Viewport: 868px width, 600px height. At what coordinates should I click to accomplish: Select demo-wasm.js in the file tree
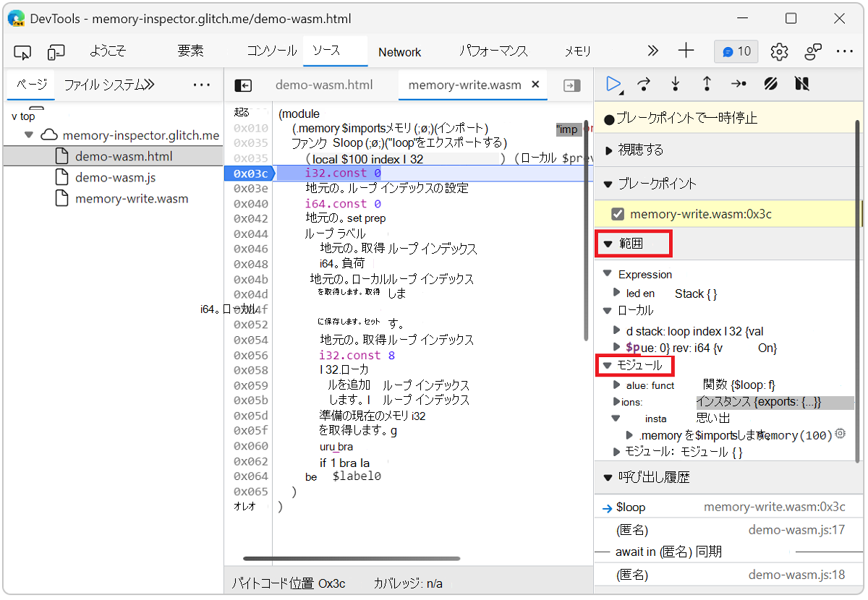click(x=116, y=177)
